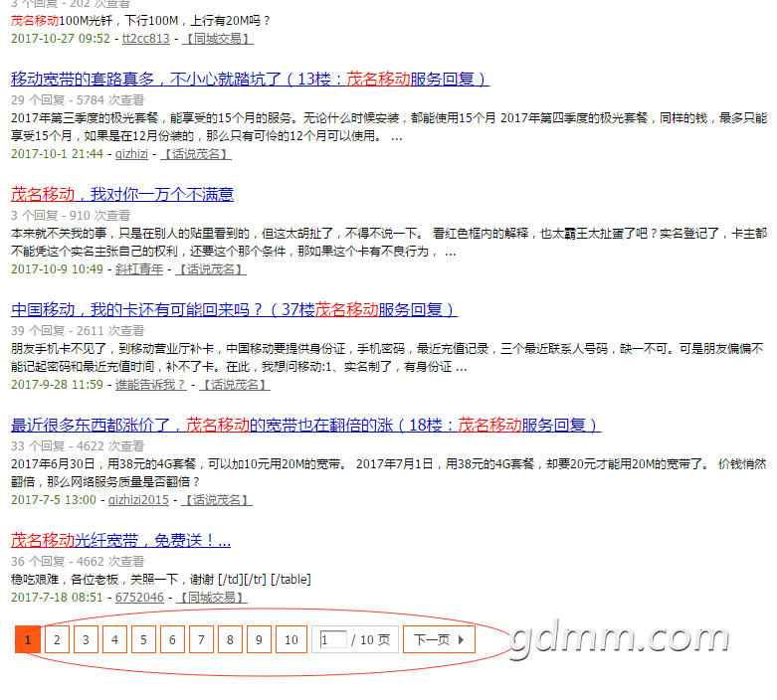The width and height of the screenshot is (777, 700).
Task: Click the '/ 10 页' total pages label
Action: (x=371, y=640)
